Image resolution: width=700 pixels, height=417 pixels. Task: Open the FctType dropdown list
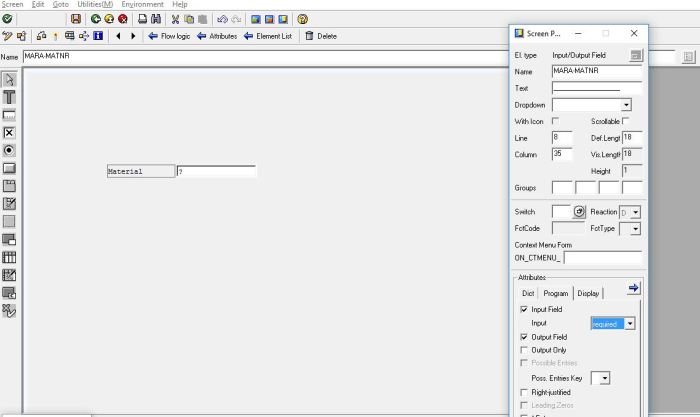point(636,229)
